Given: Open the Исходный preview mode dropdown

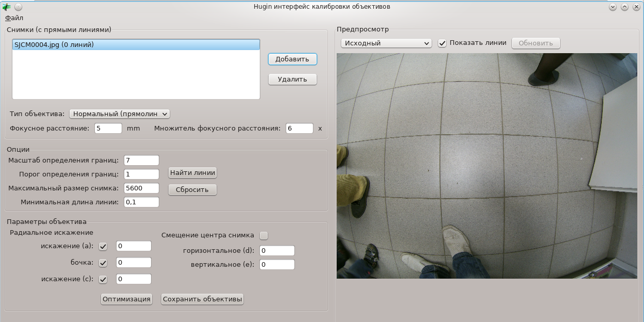Looking at the screenshot, I should click(386, 43).
